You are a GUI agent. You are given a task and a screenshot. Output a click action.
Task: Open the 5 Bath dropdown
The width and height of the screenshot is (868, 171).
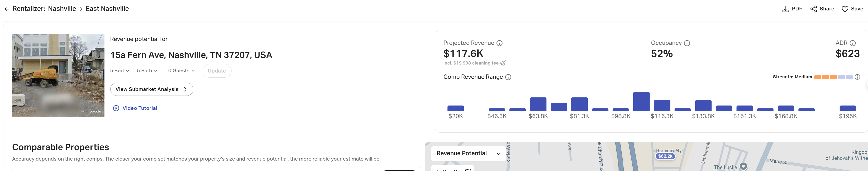pos(147,71)
